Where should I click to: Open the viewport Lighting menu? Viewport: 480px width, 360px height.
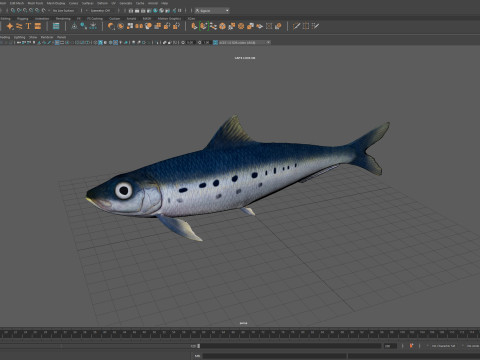click(19, 37)
